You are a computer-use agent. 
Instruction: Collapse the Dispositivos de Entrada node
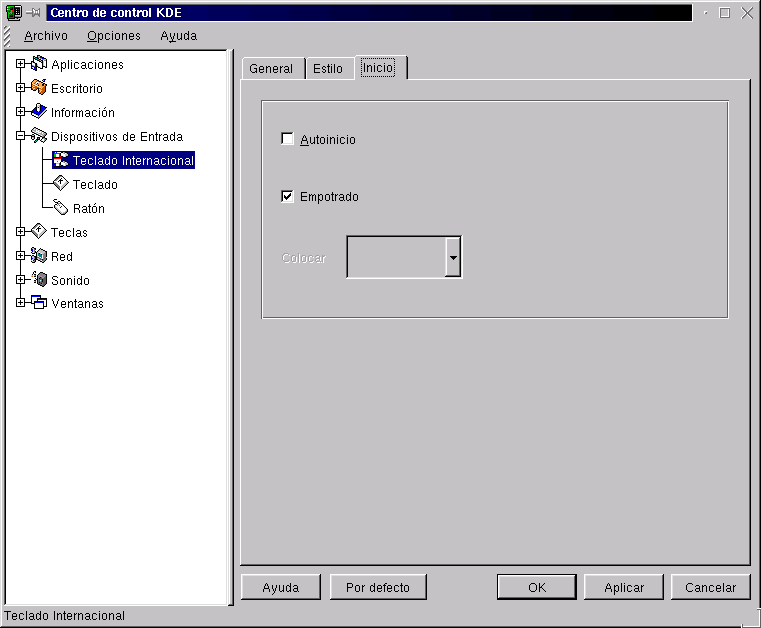click(21, 136)
